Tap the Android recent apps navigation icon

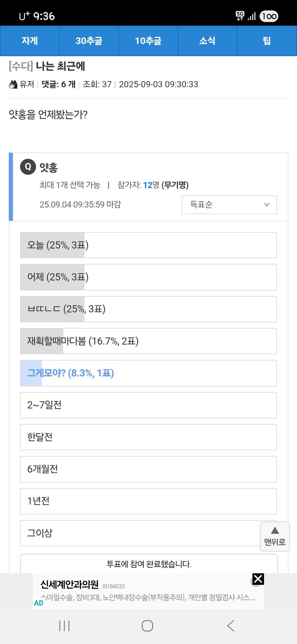(x=64, y=626)
